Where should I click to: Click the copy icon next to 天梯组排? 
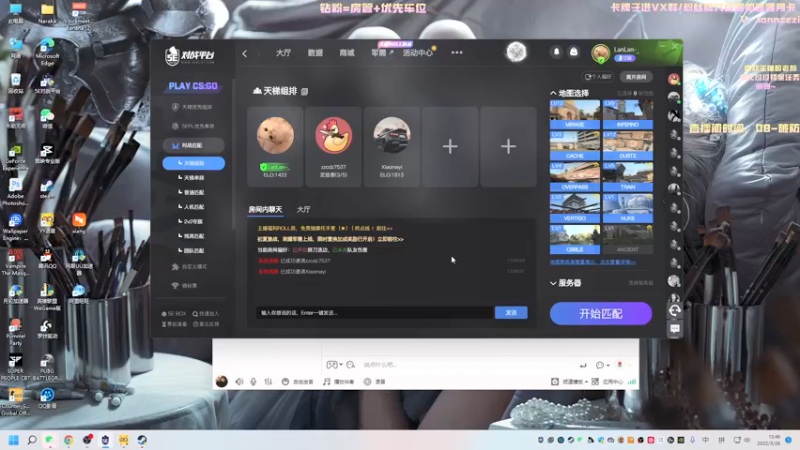tap(305, 91)
